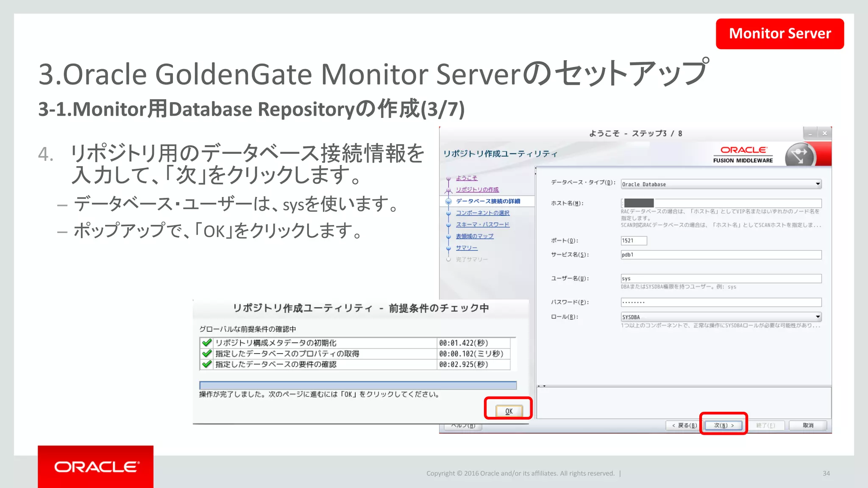Screen dimensions: 868x488
Task: Click the パスワード input field
Action: click(x=721, y=302)
